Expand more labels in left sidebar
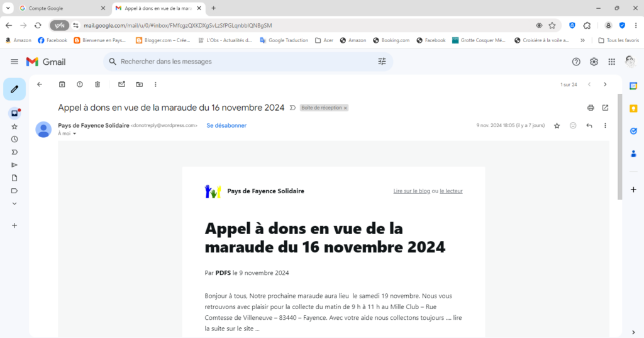 point(14,204)
